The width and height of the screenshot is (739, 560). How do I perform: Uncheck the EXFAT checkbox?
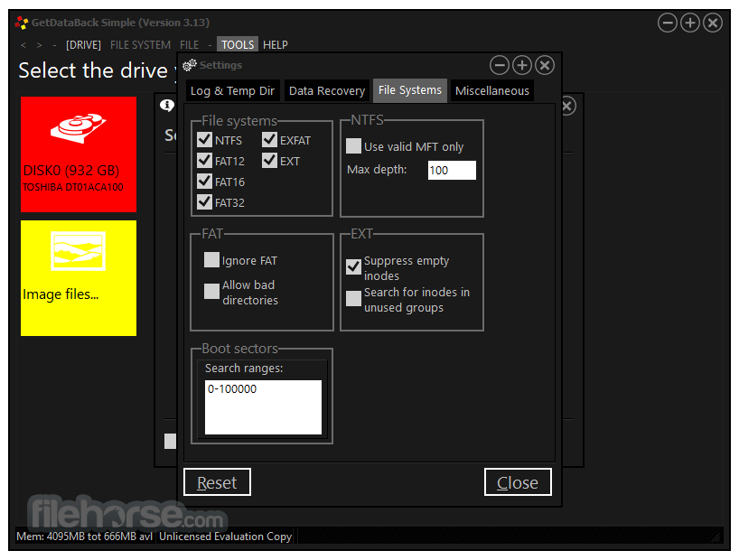pos(269,139)
